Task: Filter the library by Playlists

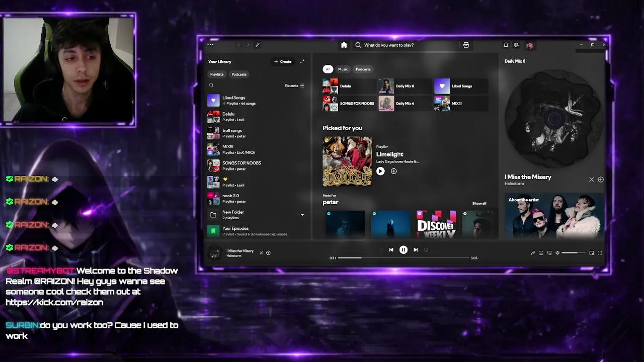Action: (217, 74)
